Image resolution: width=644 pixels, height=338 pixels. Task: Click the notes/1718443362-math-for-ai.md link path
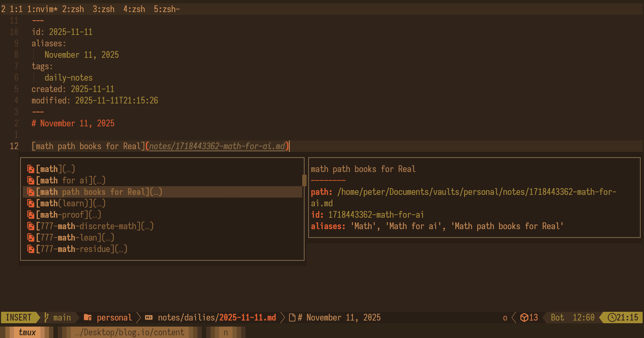pos(217,146)
